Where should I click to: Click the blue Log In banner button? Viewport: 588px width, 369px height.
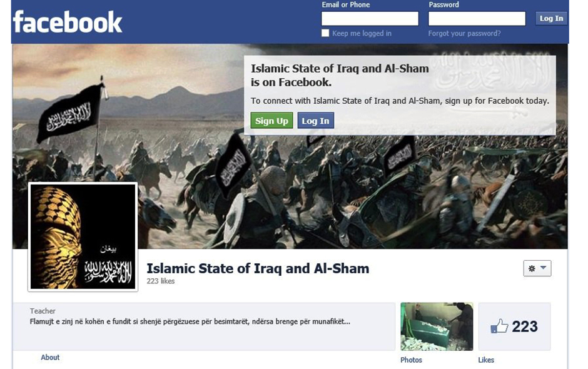click(315, 121)
